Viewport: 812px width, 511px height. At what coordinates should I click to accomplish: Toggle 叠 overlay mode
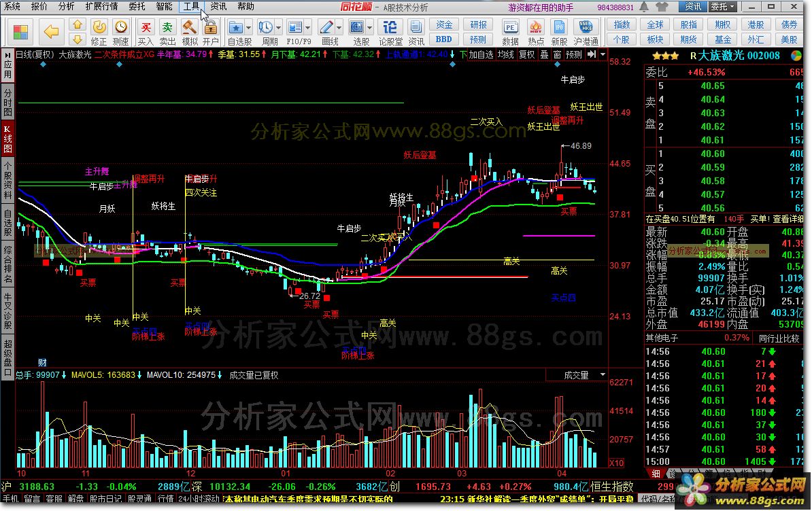(x=544, y=54)
